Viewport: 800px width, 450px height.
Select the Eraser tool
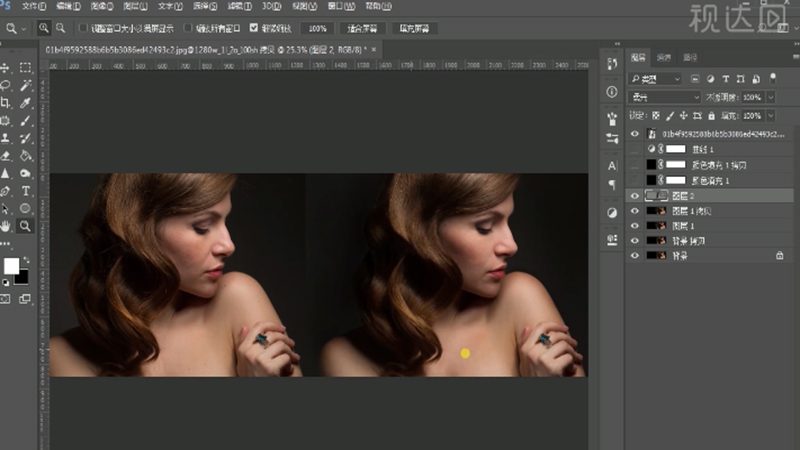(5, 156)
